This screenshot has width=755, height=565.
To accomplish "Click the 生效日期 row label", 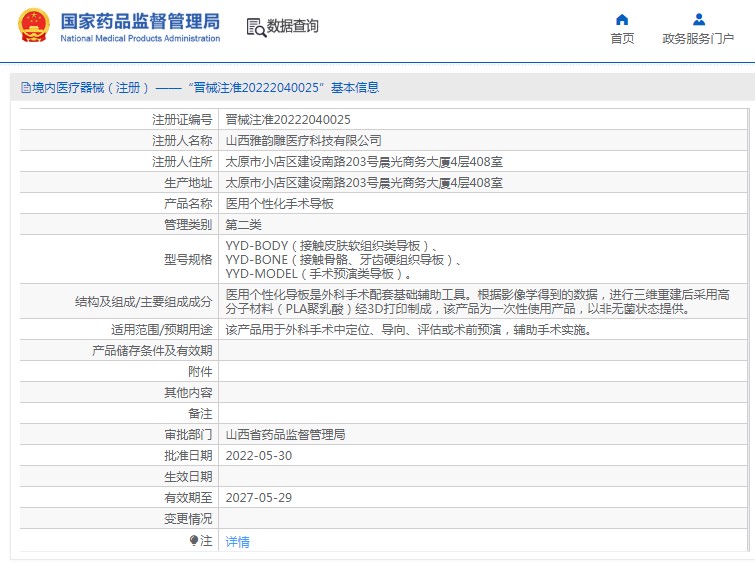I will [188, 477].
